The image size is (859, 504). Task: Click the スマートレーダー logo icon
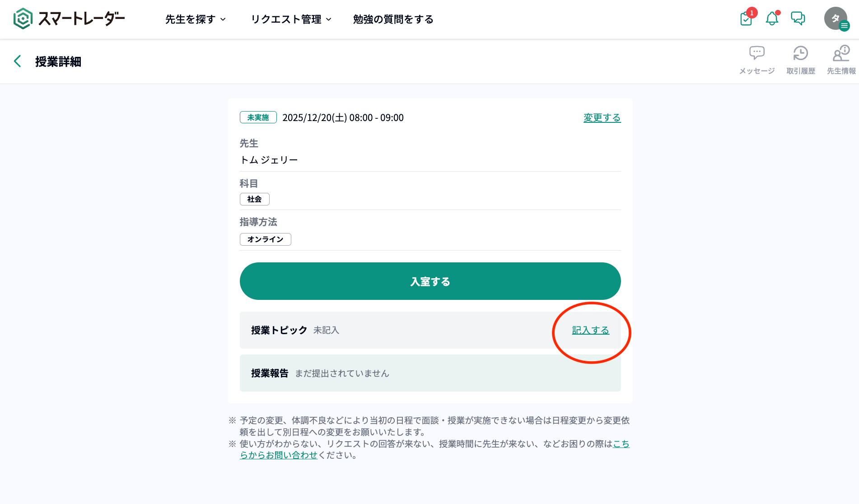(x=23, y=19)
